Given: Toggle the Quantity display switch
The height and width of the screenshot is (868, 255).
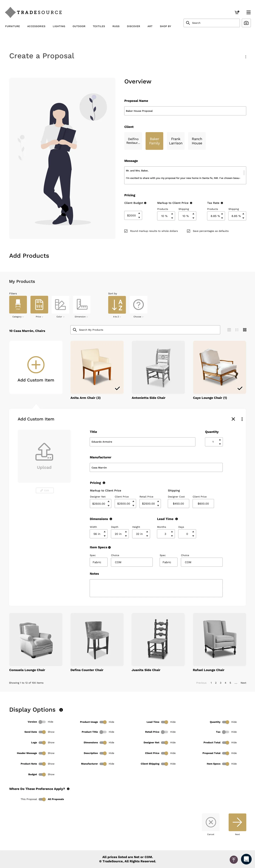Looking at the screenshot, I should pos(226,722).
